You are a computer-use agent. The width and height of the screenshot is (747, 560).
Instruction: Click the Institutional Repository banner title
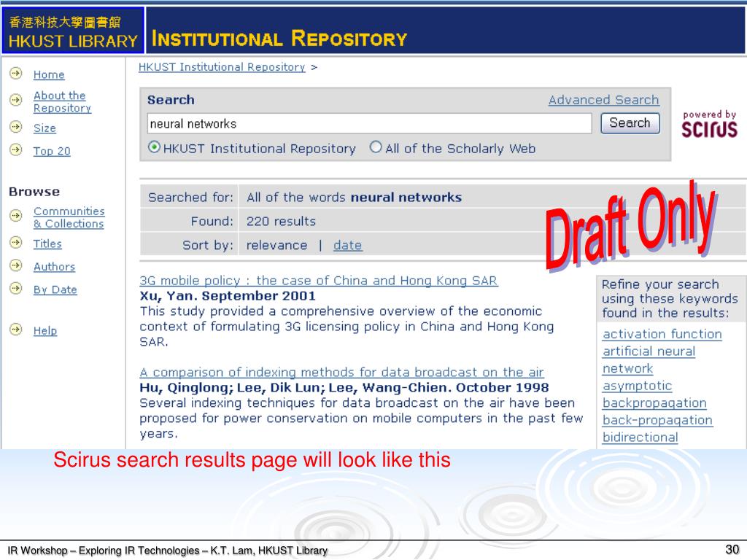[x=279, y=39]
